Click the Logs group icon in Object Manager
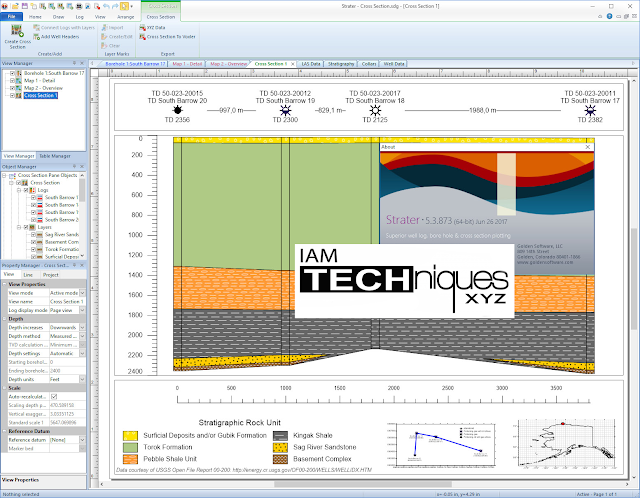This screenshot has width=640, height=498. pyautogui.click(x=33, y=190)
